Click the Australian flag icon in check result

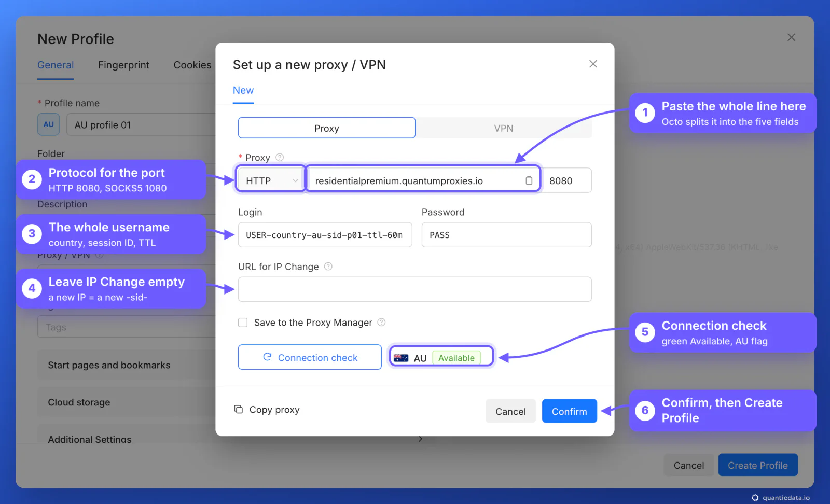(401, 358)
